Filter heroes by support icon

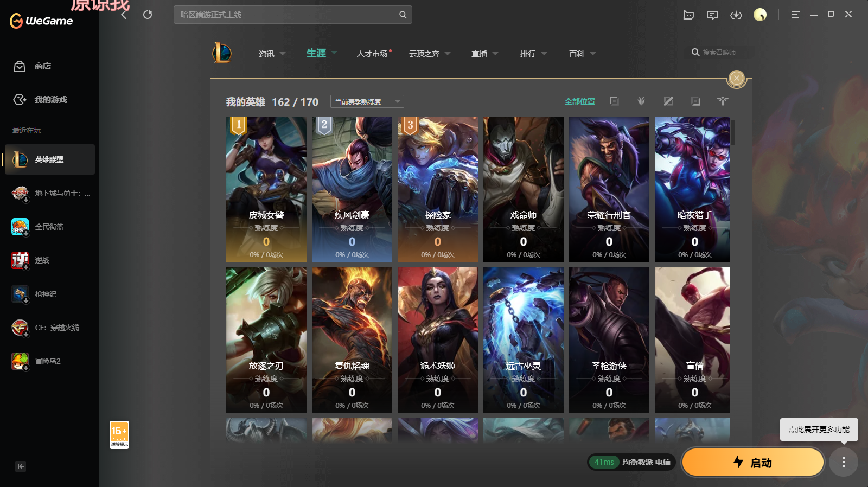(723, 101)
